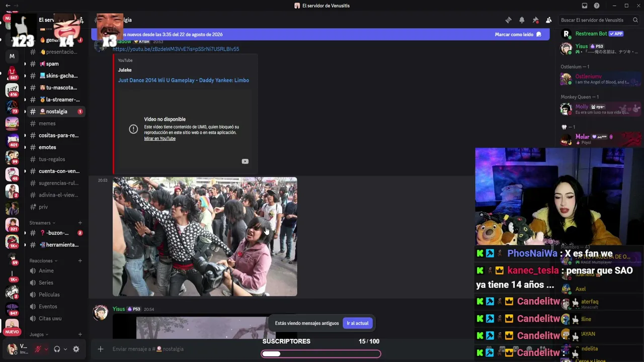
Task: Open server icon with 59 badge
Action: pos(12,258)
